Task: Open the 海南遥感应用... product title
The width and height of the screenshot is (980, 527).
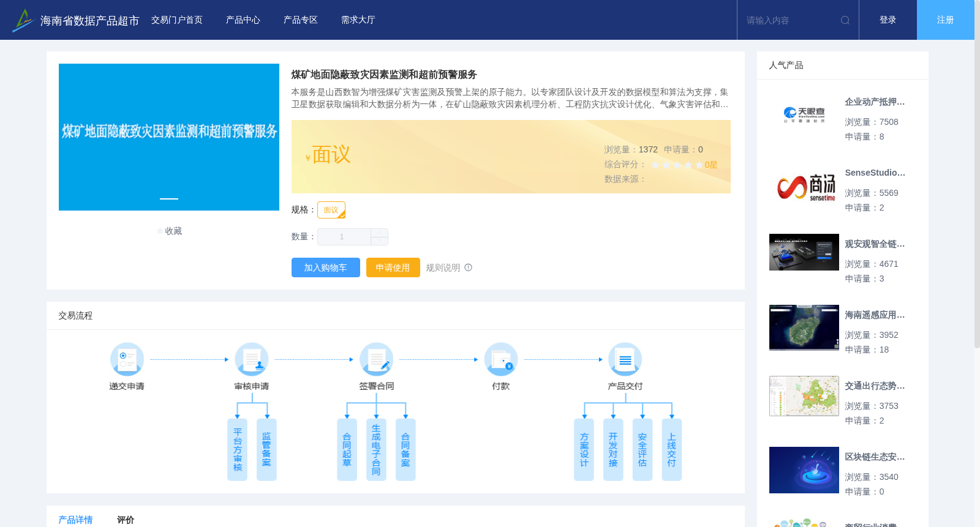Action: 875,315
